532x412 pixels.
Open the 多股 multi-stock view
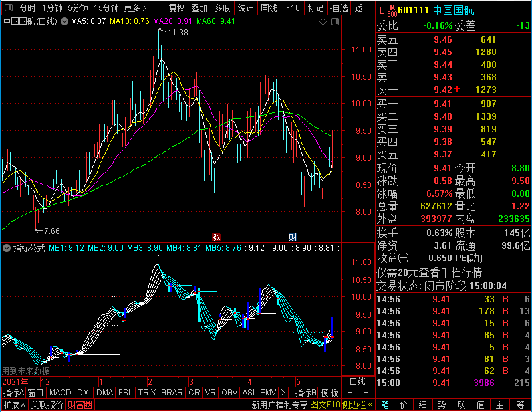222,8
